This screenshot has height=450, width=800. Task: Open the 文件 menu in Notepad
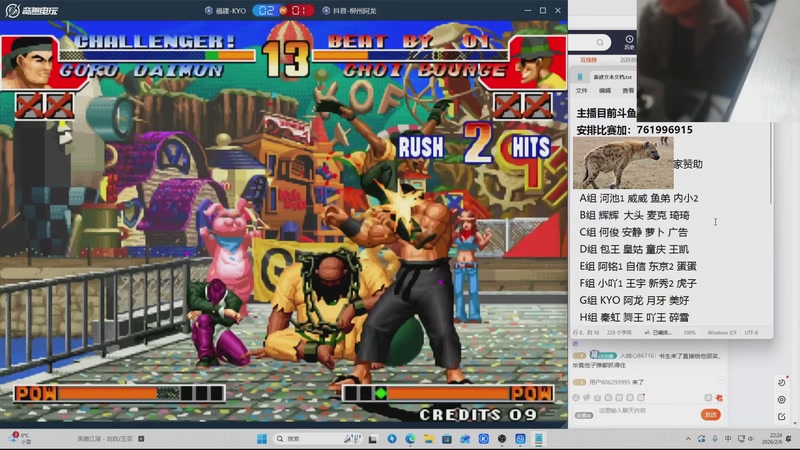582,91
